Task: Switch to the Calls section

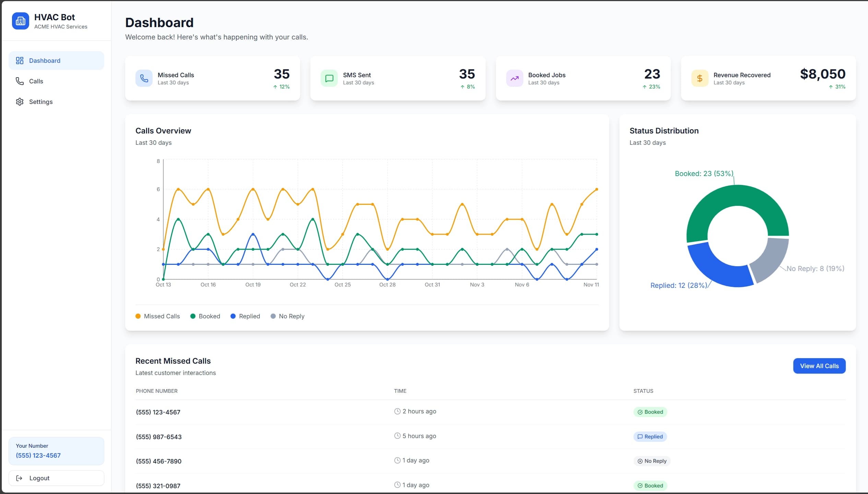Action: [36, 81]
